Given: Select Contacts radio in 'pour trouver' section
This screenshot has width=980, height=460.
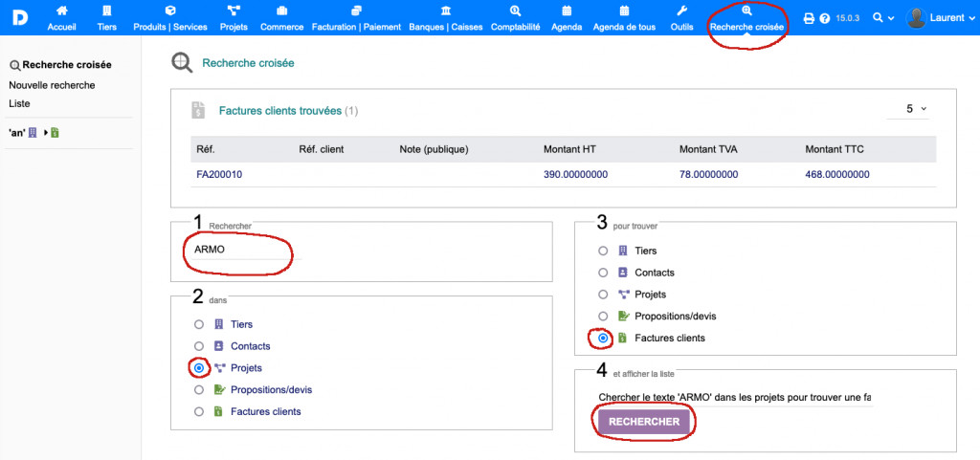Looking at the screenshot, I should (603, 273).
